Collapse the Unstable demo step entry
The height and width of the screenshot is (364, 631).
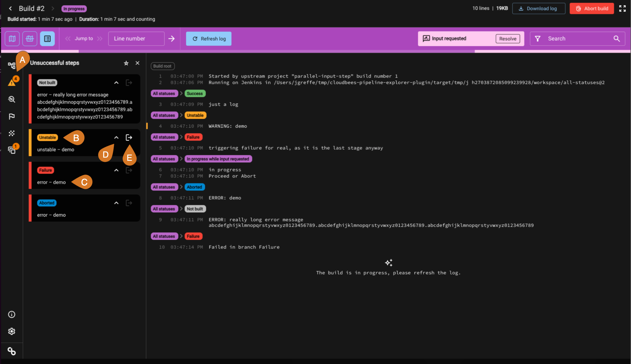point(116,137)
